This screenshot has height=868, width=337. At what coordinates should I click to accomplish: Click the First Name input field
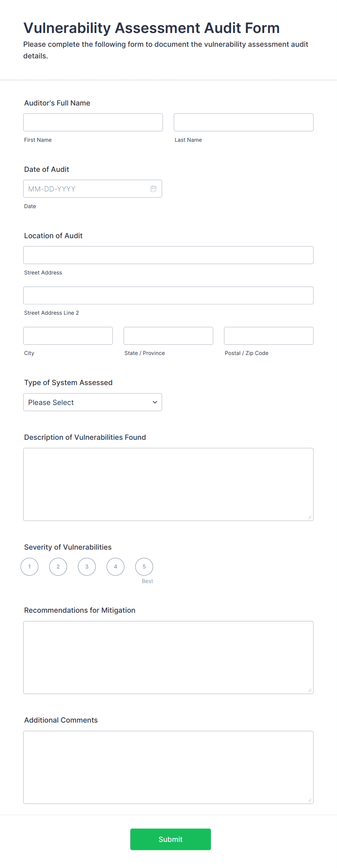pyautogui.click(x=93, y=122)
